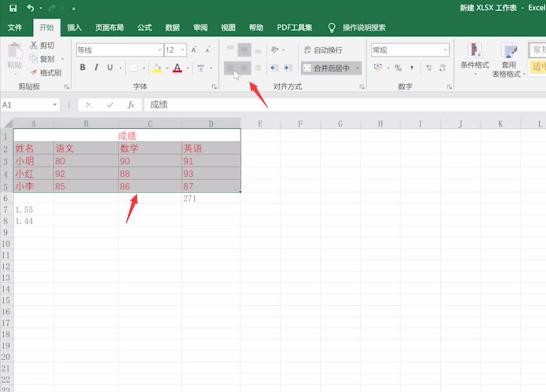Toggle Italic formatting
The width and height of the screenshot is (546, 392).
coord(96,68)
